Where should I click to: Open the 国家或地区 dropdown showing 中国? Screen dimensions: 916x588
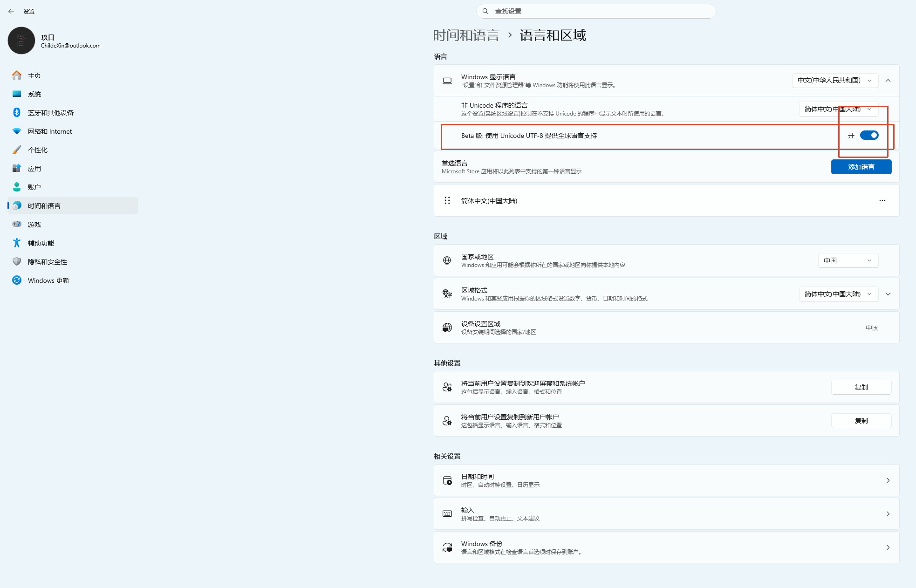[848, 260]
